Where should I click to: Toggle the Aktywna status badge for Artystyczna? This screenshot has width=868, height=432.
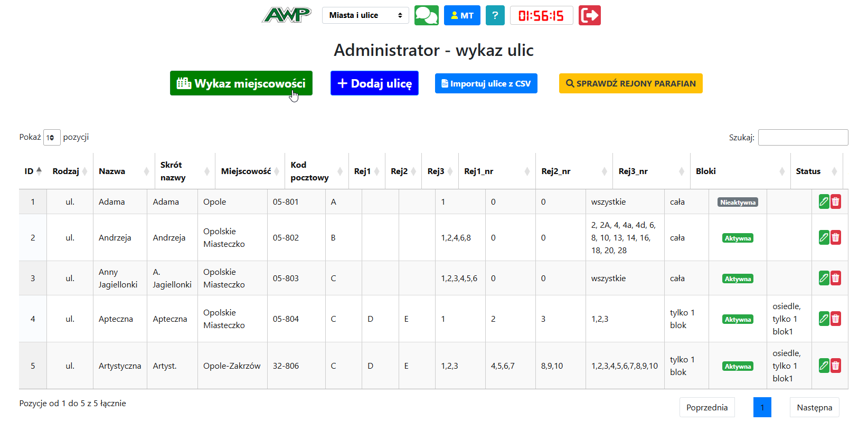[738, 367]
